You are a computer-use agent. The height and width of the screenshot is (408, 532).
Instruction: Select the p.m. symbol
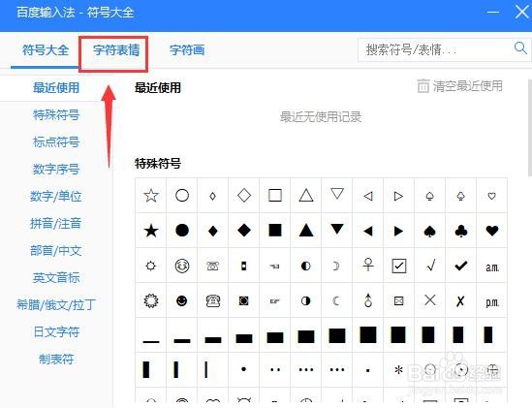coord(492,302)
